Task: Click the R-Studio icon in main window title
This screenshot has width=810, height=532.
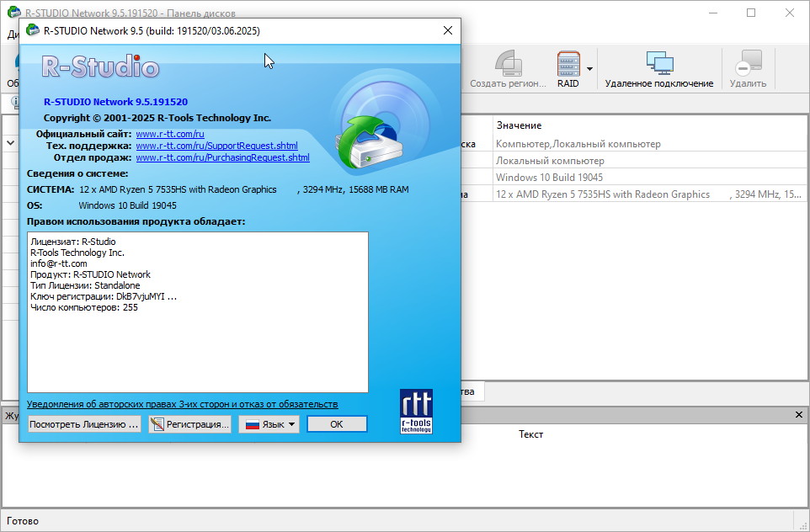Action: click(14, 12)
